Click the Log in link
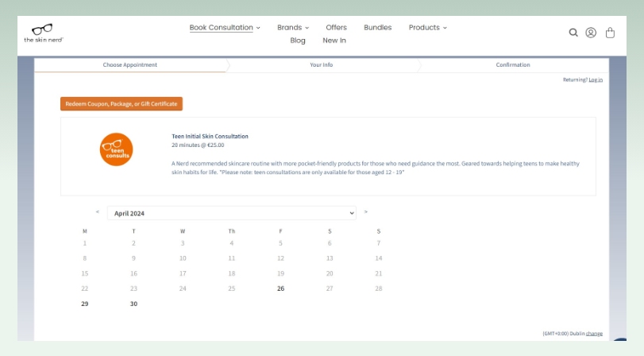Image resolution: width=644 pixels, height=356 pixels. pos(596,79)
